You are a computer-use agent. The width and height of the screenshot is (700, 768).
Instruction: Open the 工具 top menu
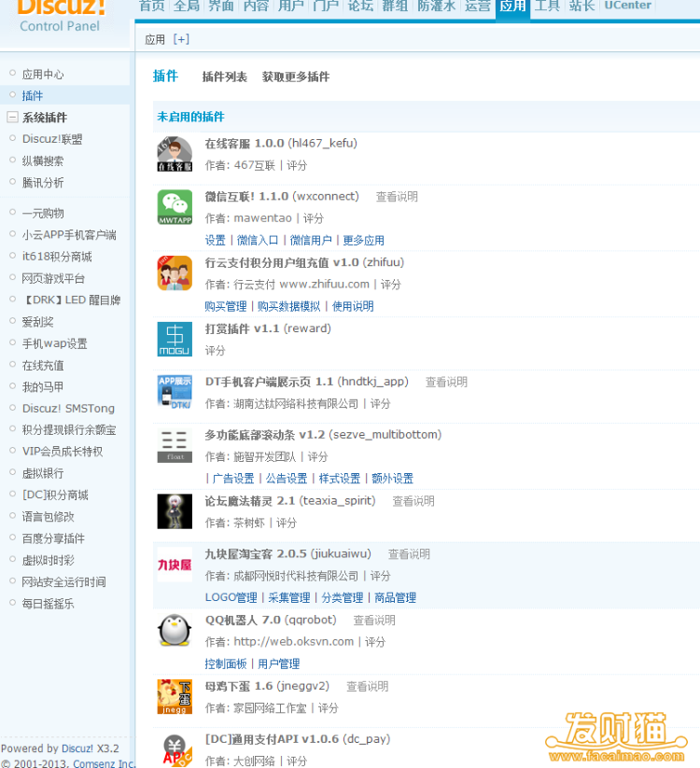tap(547, 6)
